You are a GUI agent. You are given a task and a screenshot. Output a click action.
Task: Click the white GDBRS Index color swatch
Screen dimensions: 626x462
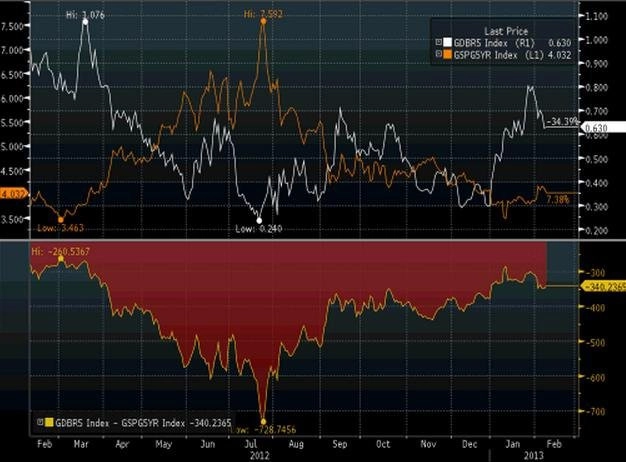point(447,42)
